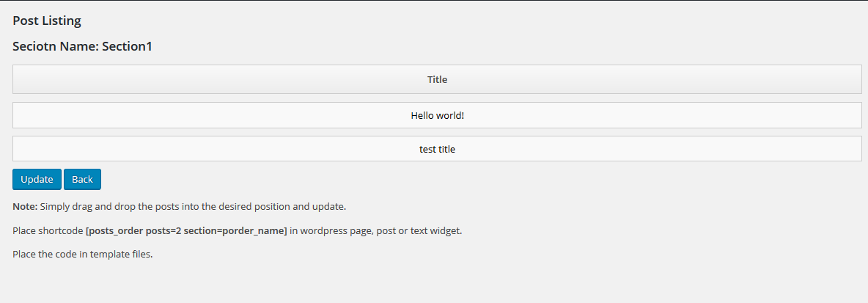This screenshot has height=303, width=868.
Task: Click the 'section=porder_name]' shortcode parameter
Action: point(235,230)
